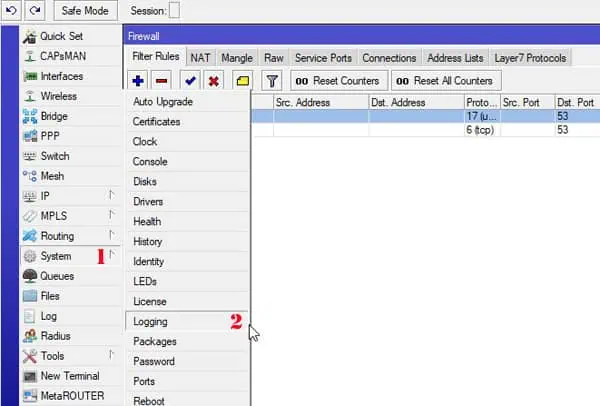Click the Dst. Port column header
The height and width of the screenshot is (406, 600).
577,102
